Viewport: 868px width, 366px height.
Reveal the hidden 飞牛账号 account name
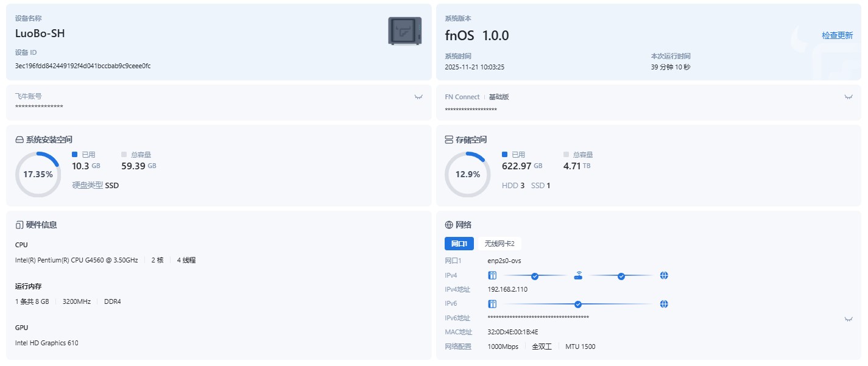point(418,96)
